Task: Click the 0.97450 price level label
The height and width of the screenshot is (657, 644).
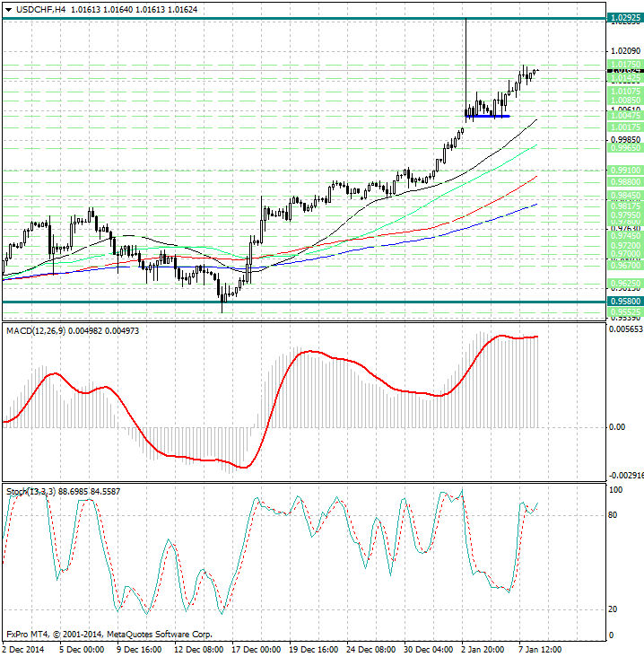Action: (625, 236)
